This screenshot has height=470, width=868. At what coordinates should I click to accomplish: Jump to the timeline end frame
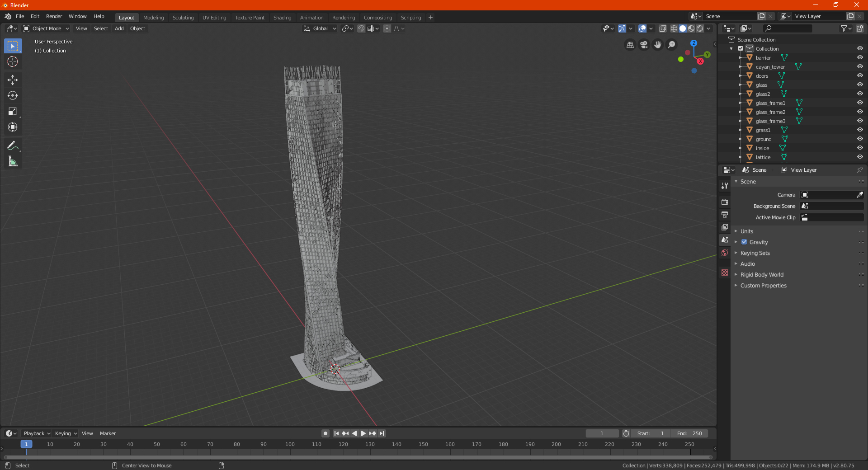(x=382, y=433)
